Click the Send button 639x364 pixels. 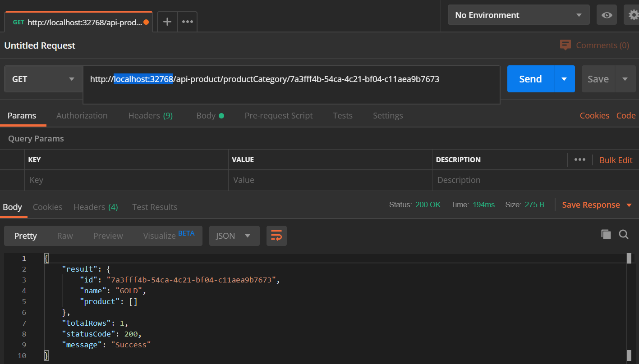(x=530, y=79)
